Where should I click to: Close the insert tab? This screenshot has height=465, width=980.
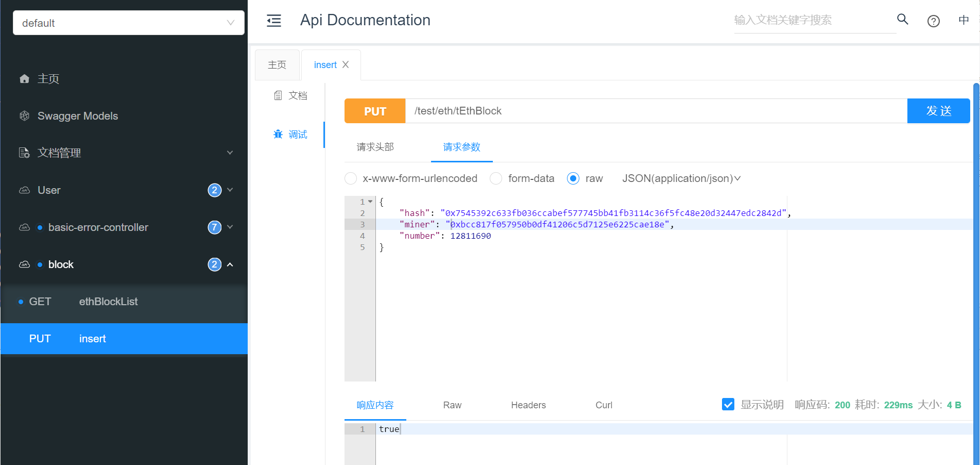coord(346,64)
